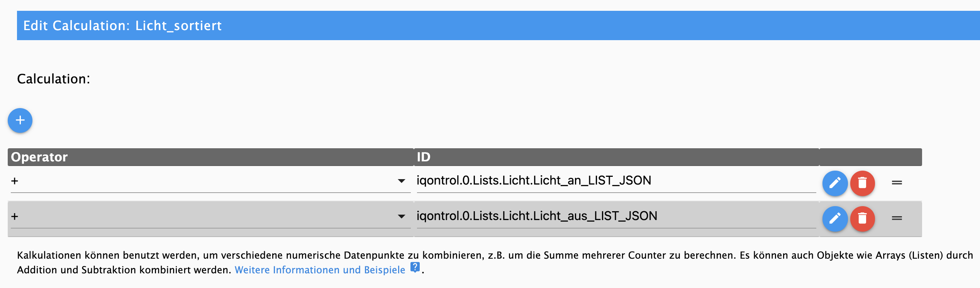Viewport: 980px width, 288px height.
Task: Click the Operator column header
Action: (x=39, y=157)
